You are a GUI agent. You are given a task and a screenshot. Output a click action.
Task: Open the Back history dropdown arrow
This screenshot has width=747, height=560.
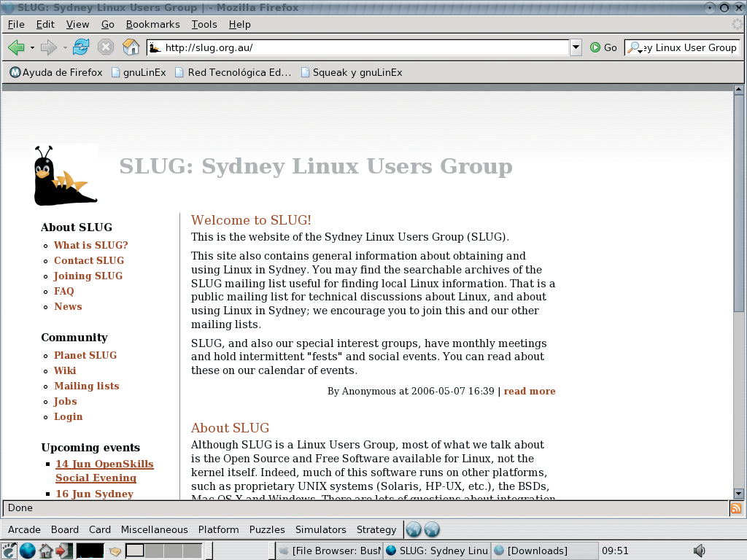click(x=32, y=47)
